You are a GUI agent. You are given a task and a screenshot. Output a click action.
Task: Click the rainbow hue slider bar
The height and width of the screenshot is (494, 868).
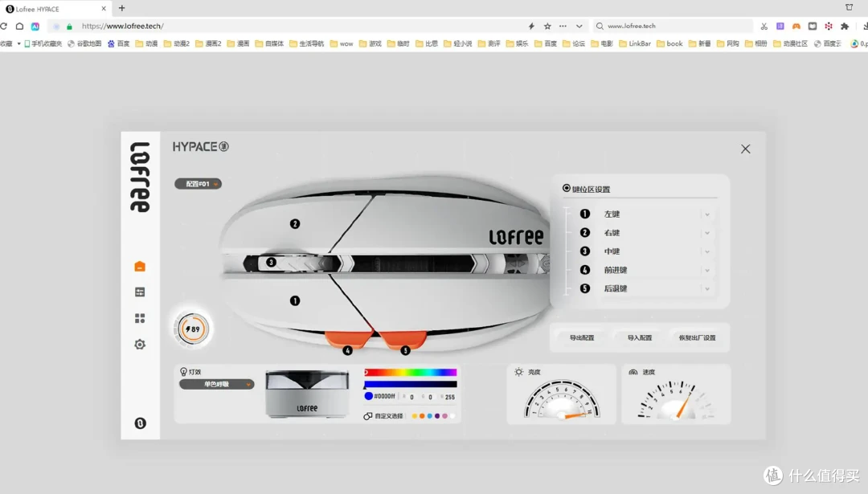(410, 372)
